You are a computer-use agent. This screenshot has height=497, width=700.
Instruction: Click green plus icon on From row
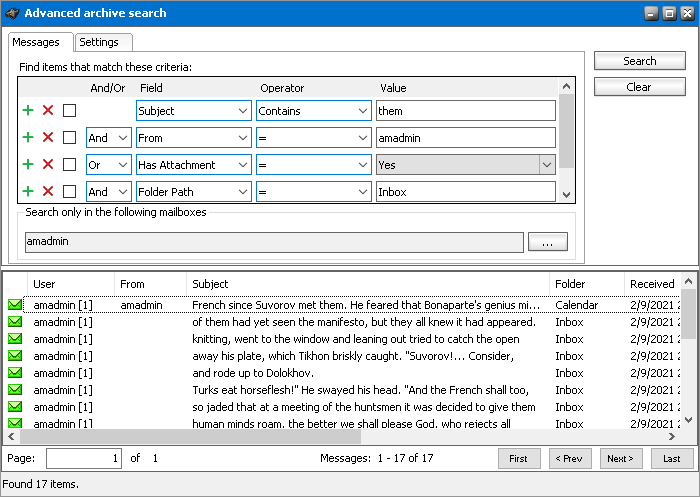[x=28, y=138]
